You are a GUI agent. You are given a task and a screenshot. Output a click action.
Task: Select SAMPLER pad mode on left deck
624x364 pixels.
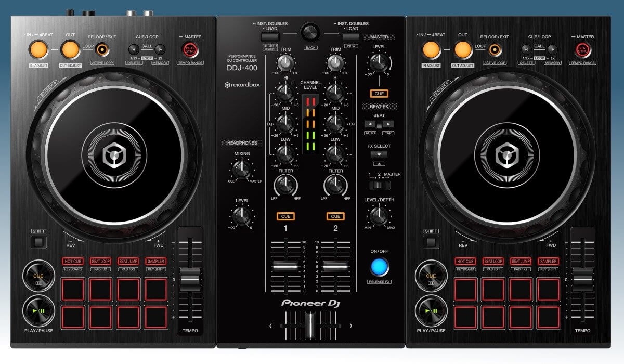156,262
